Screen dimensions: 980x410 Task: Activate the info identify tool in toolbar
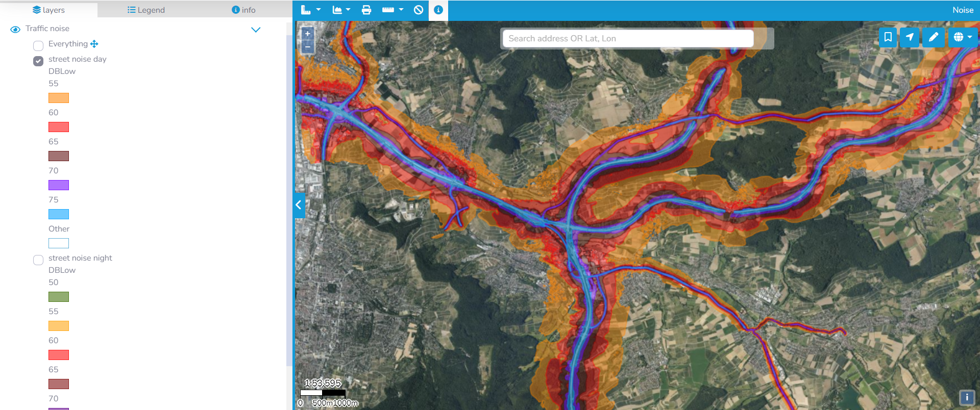tap(438, 10)
